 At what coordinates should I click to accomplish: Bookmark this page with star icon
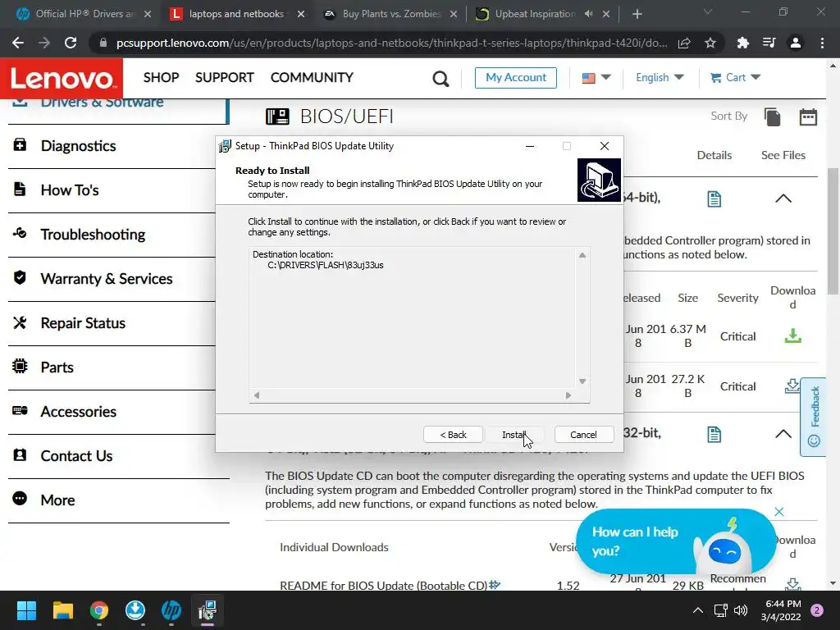[x=710, y=43]
